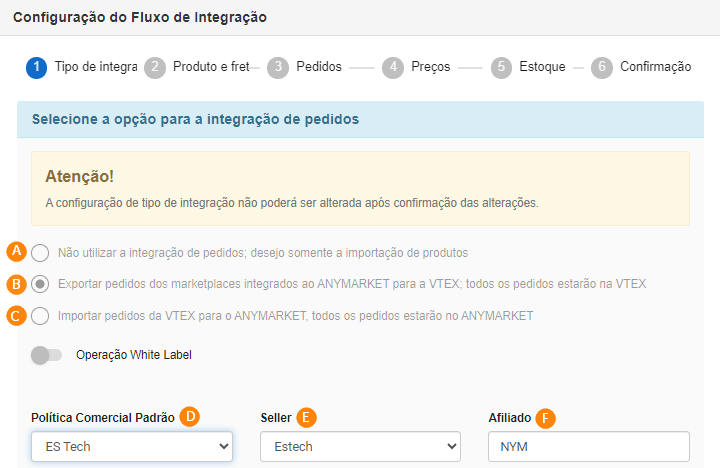Click the orange F marker beside Afiliado
The height and width of the screenshot is (468, 720).
pyautogui.click(x=545, y=417)
